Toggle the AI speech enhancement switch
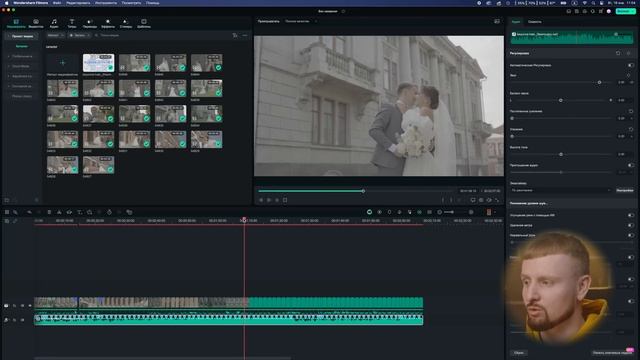 (x=631, y=215)
